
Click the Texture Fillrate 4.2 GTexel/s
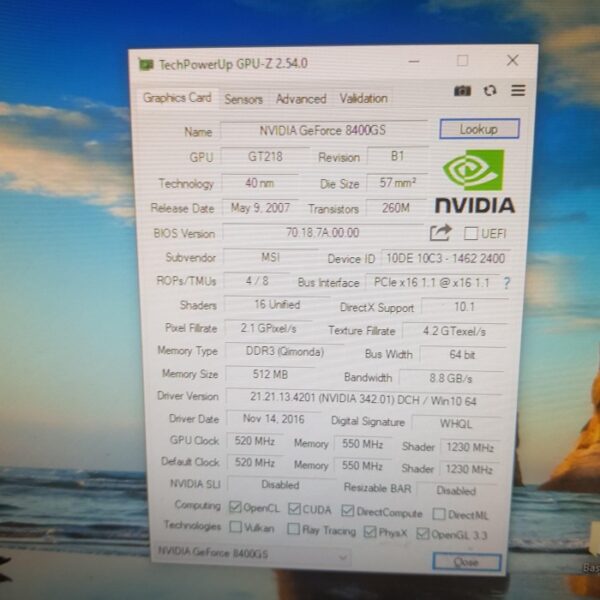tap(454, 331)
